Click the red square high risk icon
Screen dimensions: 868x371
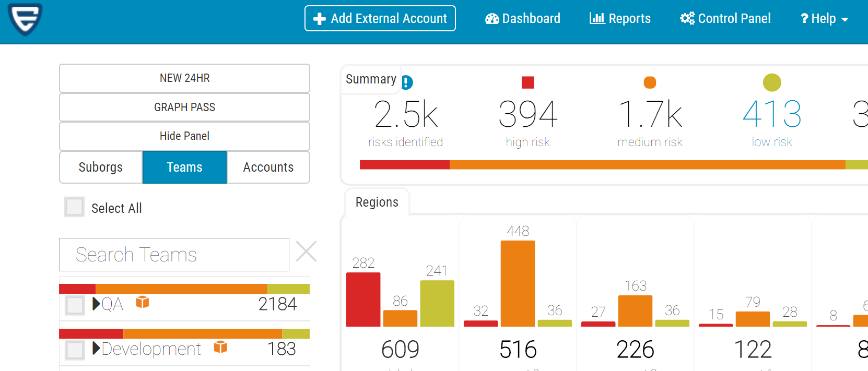(x=527, y=82)
